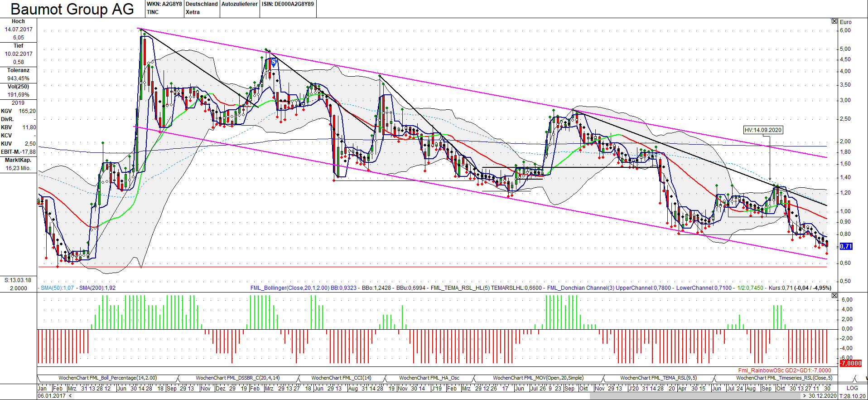Screen dimensions: 868x400
Task: Click the high date 14.07.2017
Action: pos(19,29)
